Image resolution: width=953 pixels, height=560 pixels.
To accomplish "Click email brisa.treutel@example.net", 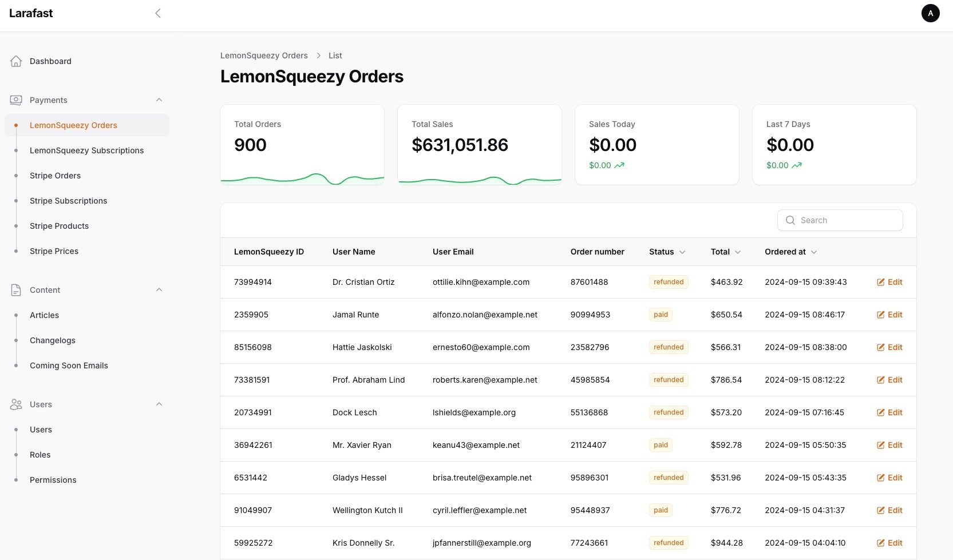I will click(482, 478).
